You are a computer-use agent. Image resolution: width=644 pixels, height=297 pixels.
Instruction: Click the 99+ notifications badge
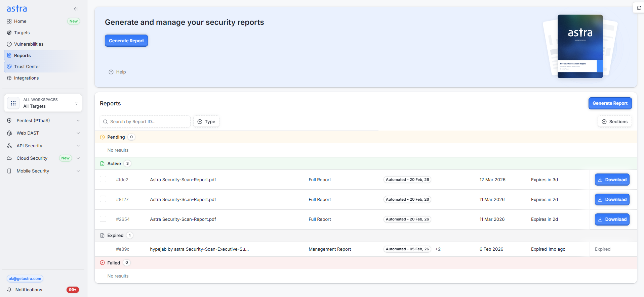73,290
